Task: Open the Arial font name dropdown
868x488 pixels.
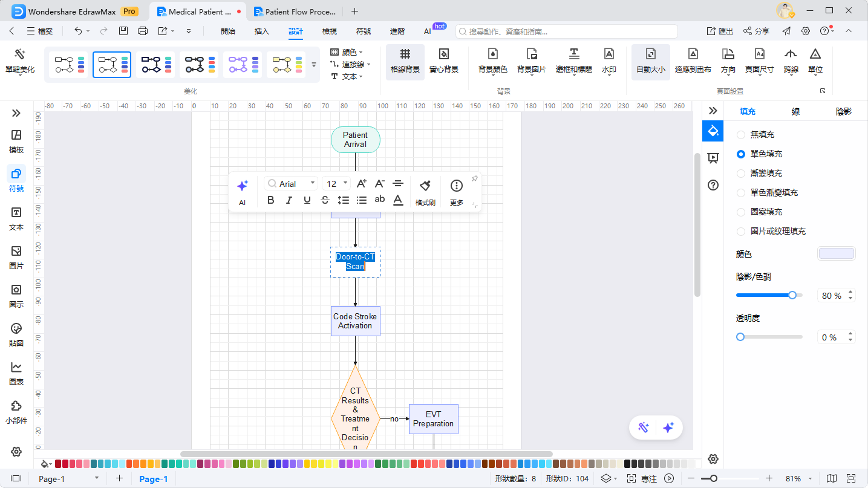Action: tap(292, 184)
